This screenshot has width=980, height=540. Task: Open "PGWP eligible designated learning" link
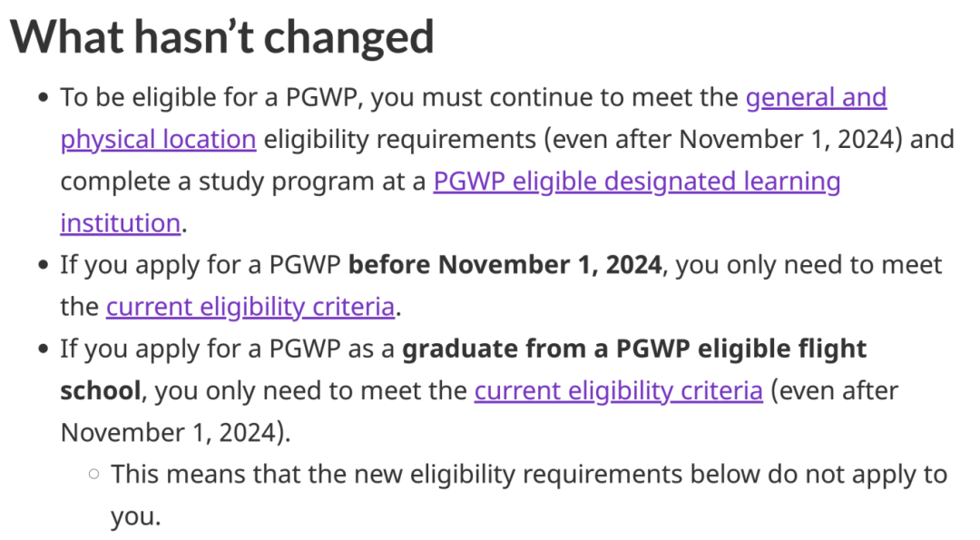(637, 182)
